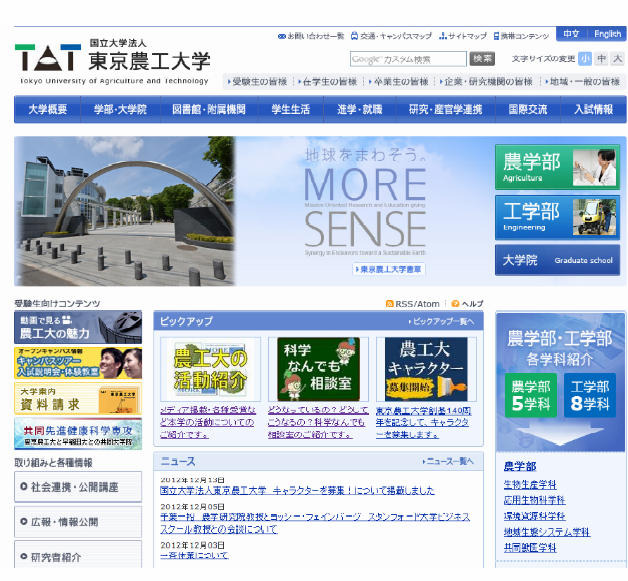
Task: Click the RSS/Atom feed icon
Action: point(390,304)
